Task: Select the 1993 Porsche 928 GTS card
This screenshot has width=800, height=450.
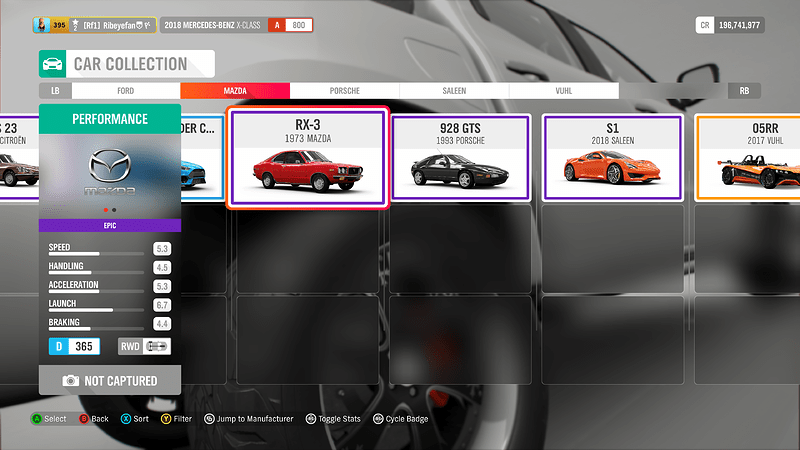Action: [460, 158]
